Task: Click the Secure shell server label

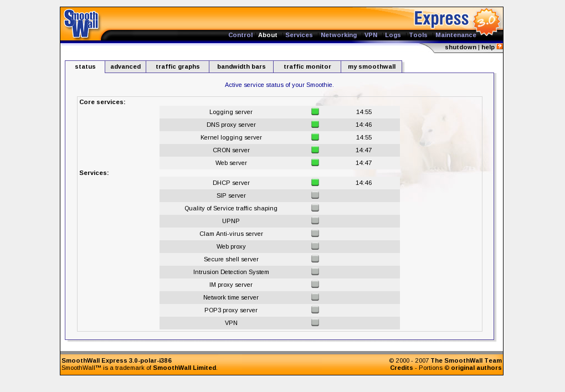Action: (231, 260)
